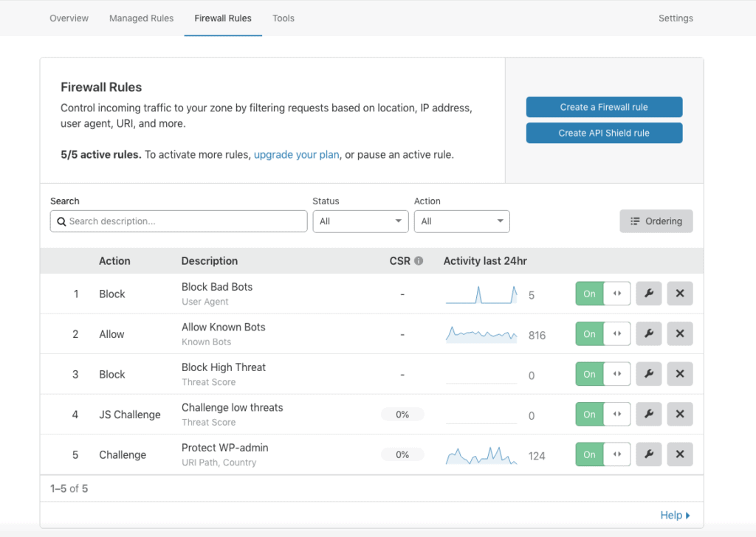Focus the Search description input field
This screenshot has height=537, width=756.
point(179,221)
